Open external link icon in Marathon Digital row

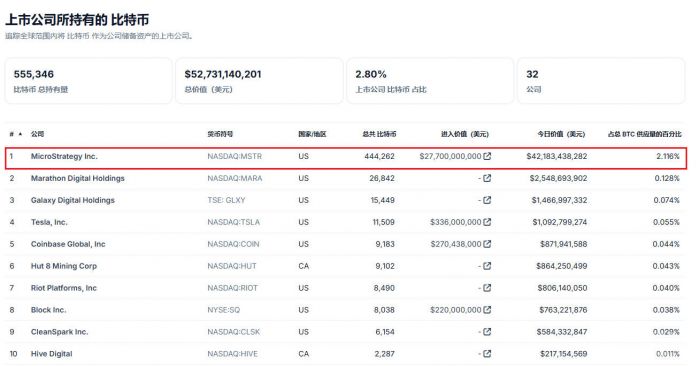487,178
